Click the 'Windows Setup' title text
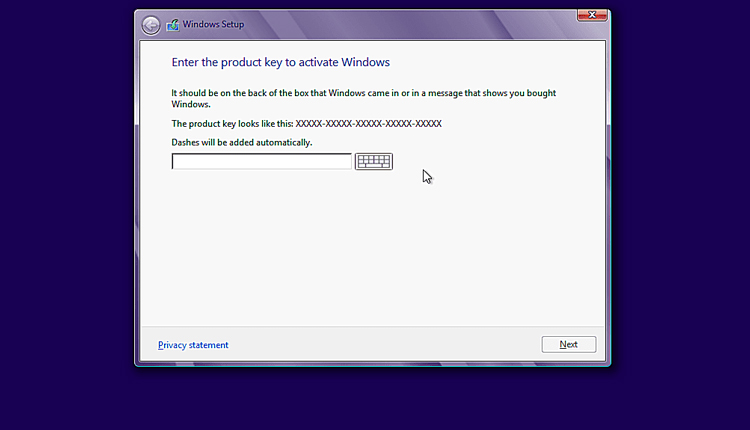Image resolution: width=750 pixels, height=430 pixels. 213,24
